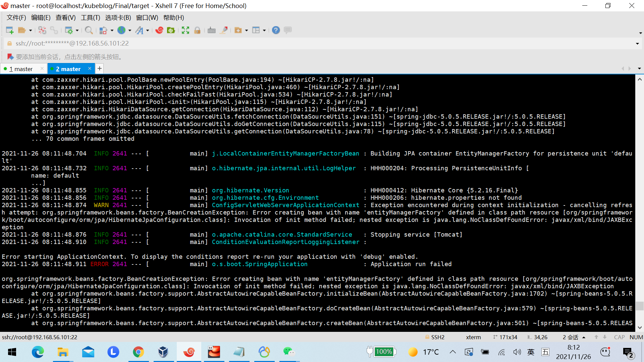The width and height of the screenshot is (644, 362).
Task: Expand the address bar history dropdown
Action: 637,44
